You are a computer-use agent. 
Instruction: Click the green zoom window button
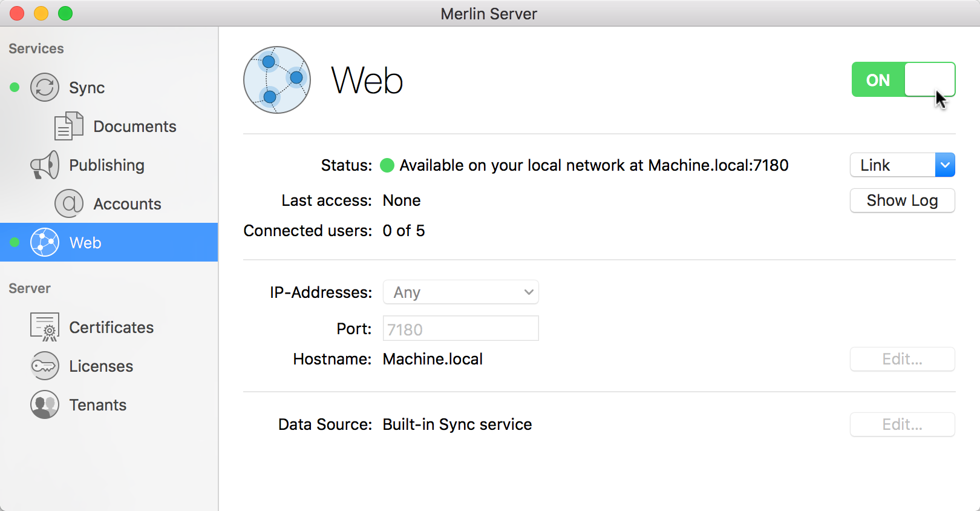click(x=65, y=13)
